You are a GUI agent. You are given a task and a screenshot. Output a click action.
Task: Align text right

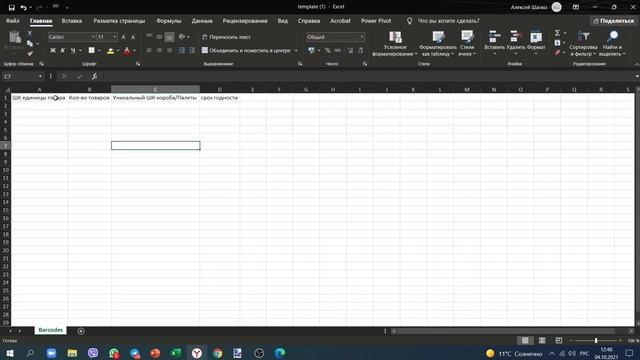pos(169,51)
